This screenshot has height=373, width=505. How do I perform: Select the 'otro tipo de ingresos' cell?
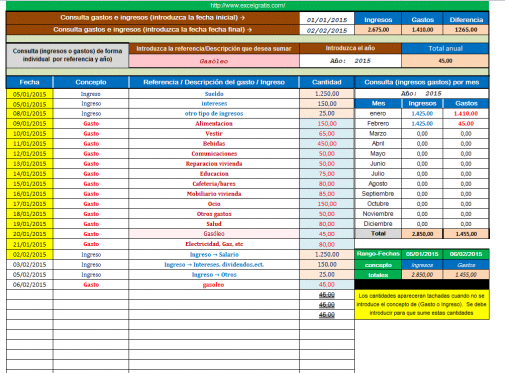[214, 114]
